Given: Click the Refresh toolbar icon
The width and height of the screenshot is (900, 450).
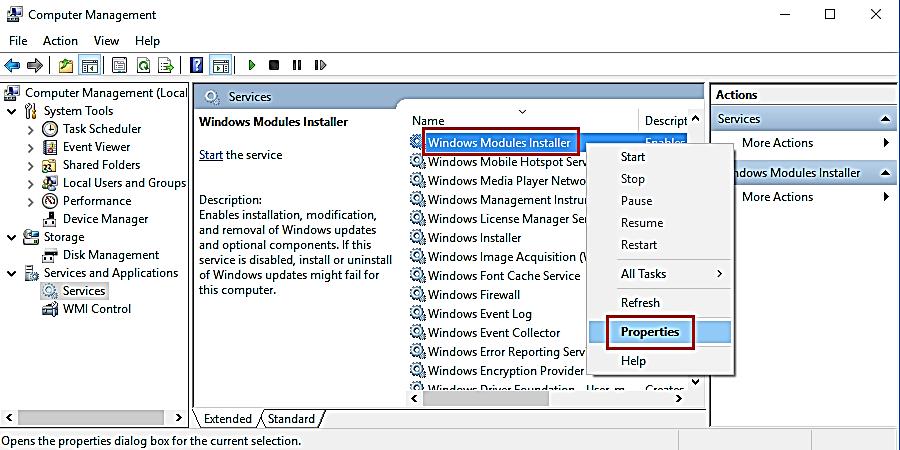Looking at the screenshot, I should click(143, 65).
